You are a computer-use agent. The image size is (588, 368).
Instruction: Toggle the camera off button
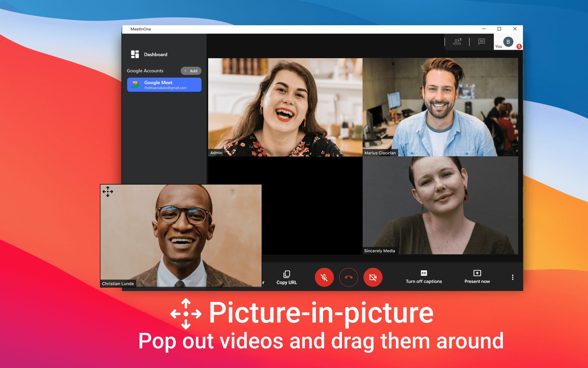coord(373,277)
